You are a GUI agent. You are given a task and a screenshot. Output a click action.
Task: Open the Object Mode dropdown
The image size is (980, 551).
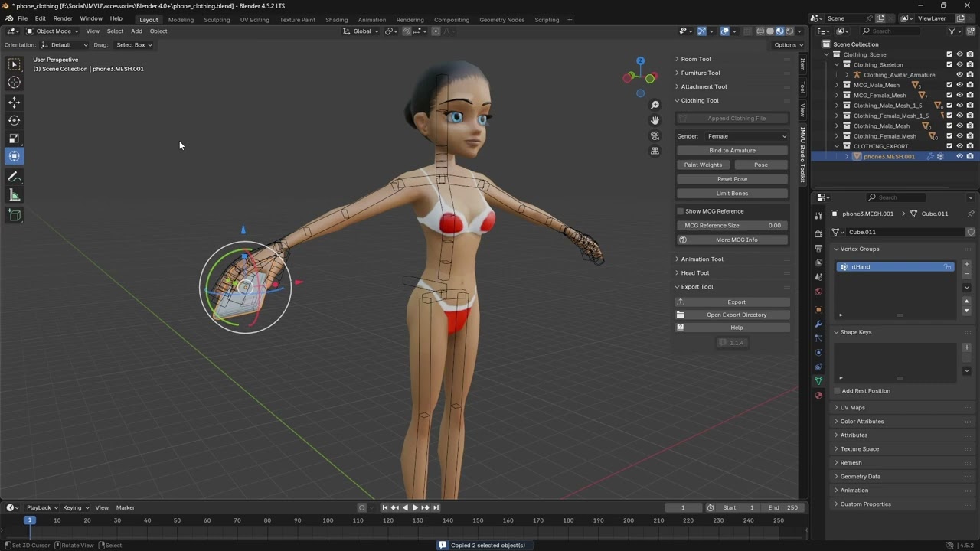click(x=52, y=31)
